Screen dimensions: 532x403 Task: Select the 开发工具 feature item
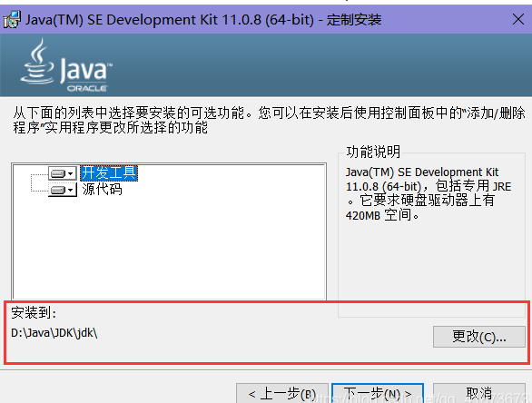pos(109,173)
